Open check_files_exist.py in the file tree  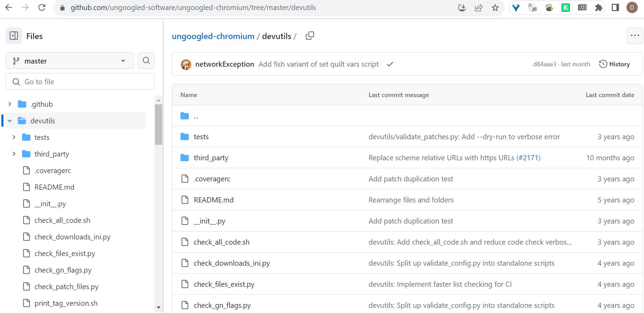65,253
